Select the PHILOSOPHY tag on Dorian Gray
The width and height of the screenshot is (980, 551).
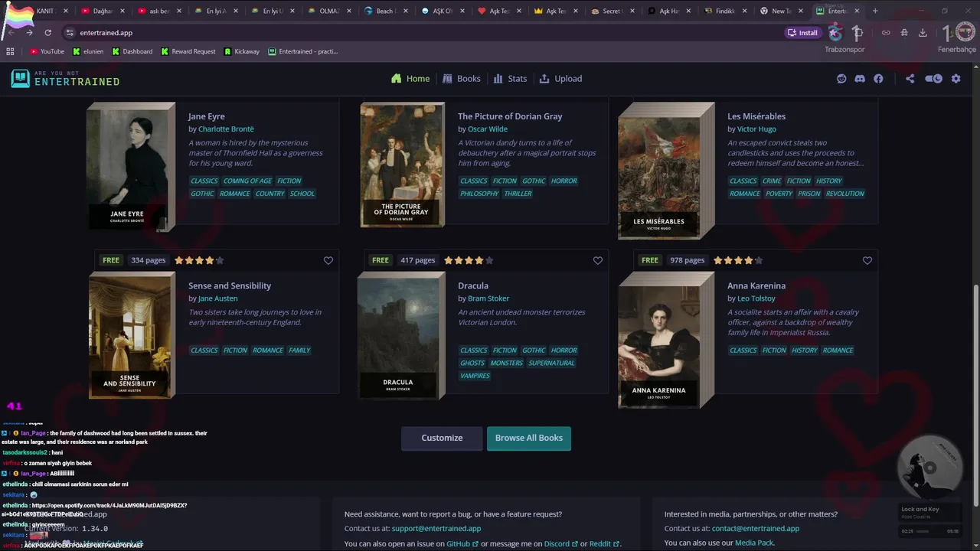click(479, 194)
